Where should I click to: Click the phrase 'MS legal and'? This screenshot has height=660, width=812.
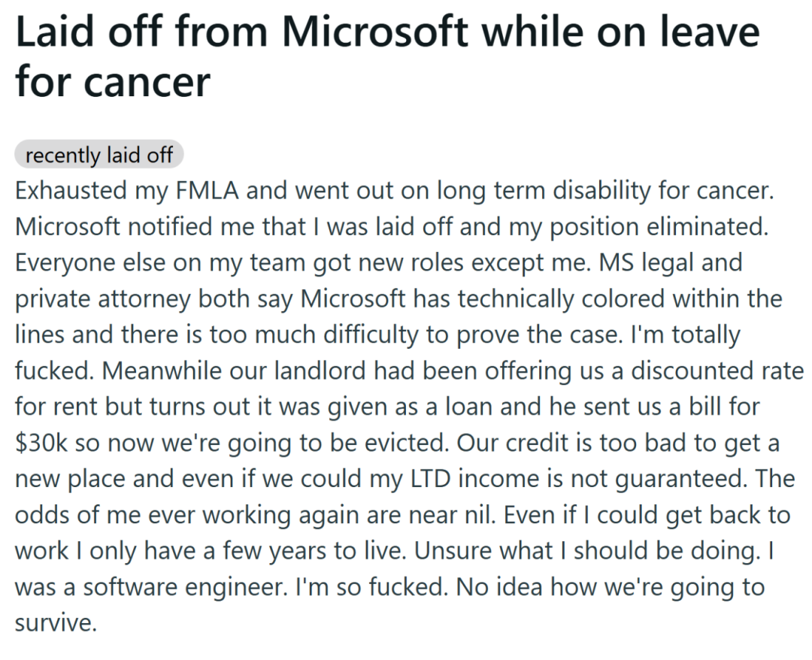[671, 262]
